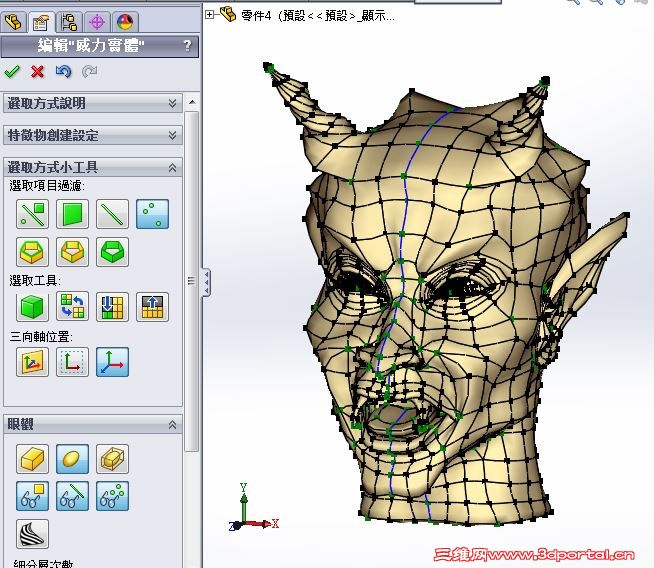Screen dimensions: 654x568
Task: Click the grayed redo arrow
Action: (89, 71)
